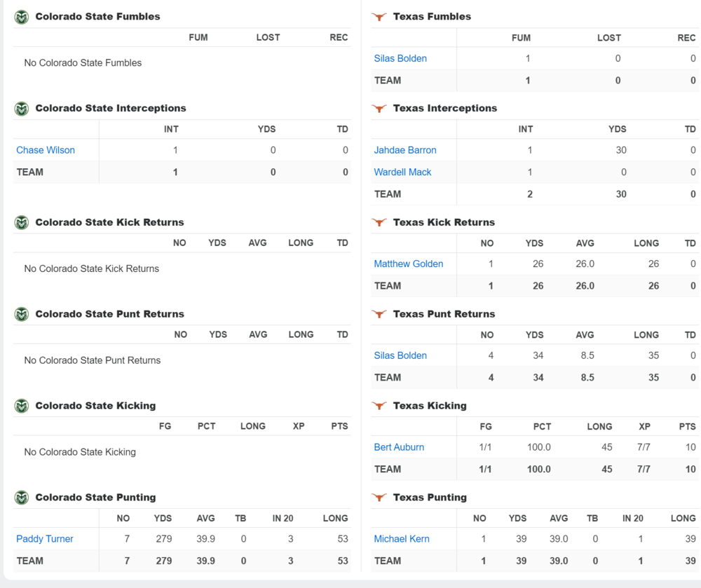This screenshot has height=588, width=701.
Task: Click the Texas logo beside Interceptions
Action: pyautogui.click(x=379, y=109)
